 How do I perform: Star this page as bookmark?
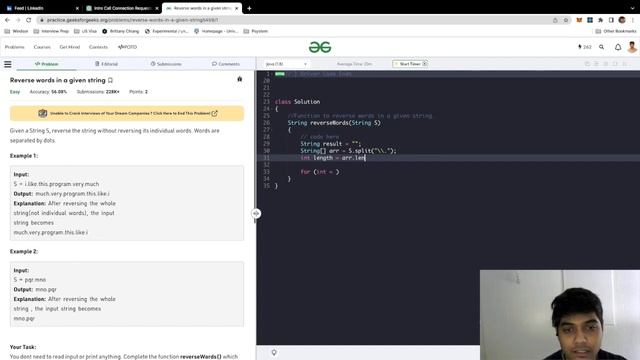[566, 20]
